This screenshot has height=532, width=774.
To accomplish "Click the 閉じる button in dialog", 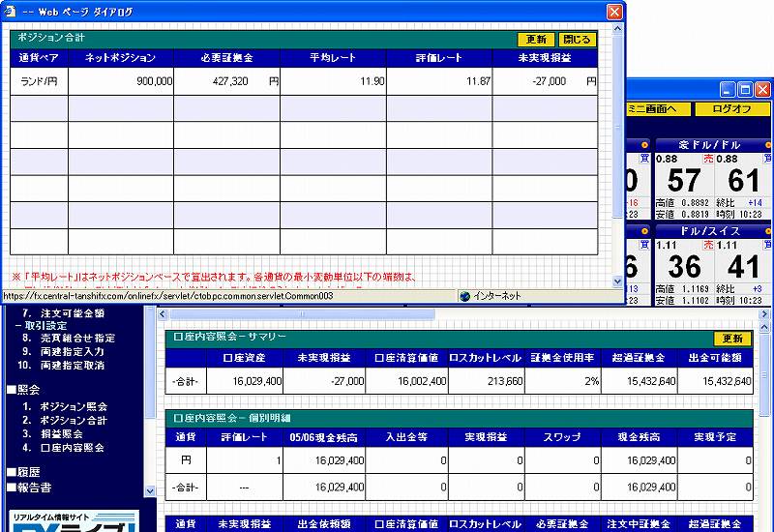I will [577, 40].
